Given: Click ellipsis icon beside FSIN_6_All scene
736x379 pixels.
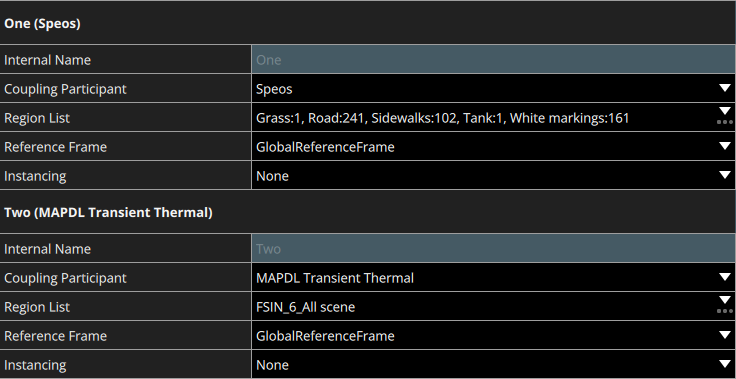Looking at the screenshot, I should [x=725, y=311].
